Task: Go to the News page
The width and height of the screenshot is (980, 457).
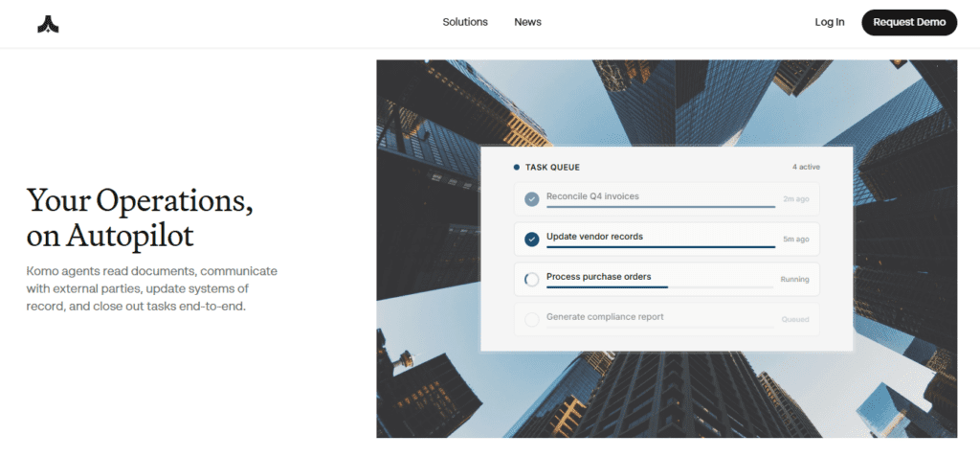Action: click(527, 22)
